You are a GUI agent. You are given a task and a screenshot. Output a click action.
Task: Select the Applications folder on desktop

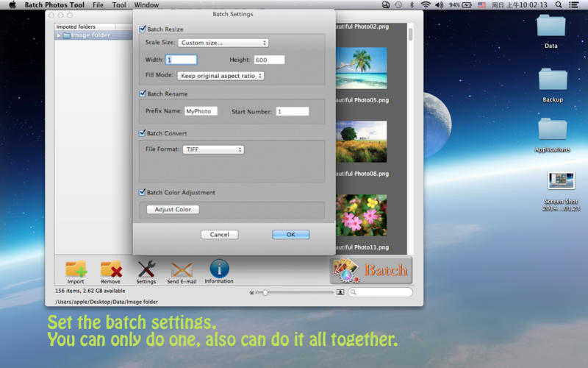point(553,129)
